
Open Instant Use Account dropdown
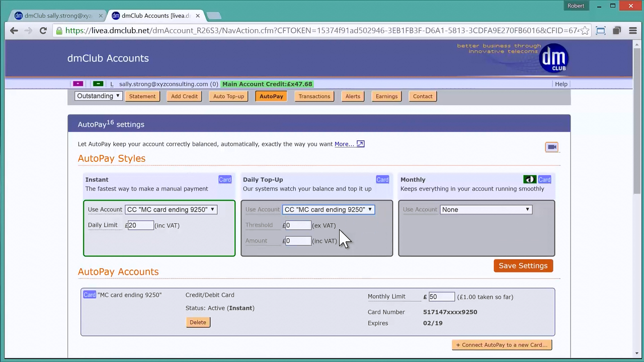tap(171, 210)
